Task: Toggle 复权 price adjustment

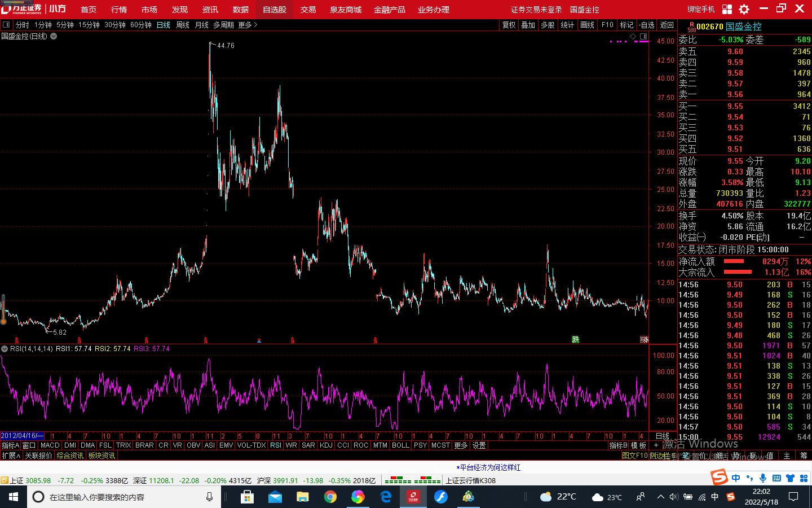Action: (509, 25)
